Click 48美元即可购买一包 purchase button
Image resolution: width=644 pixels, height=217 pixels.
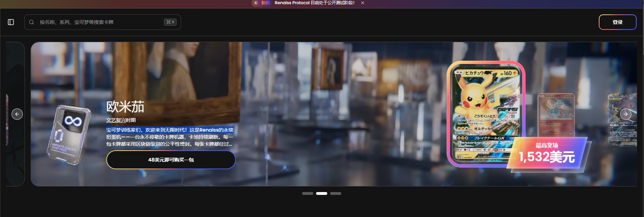tap(171, 160)
